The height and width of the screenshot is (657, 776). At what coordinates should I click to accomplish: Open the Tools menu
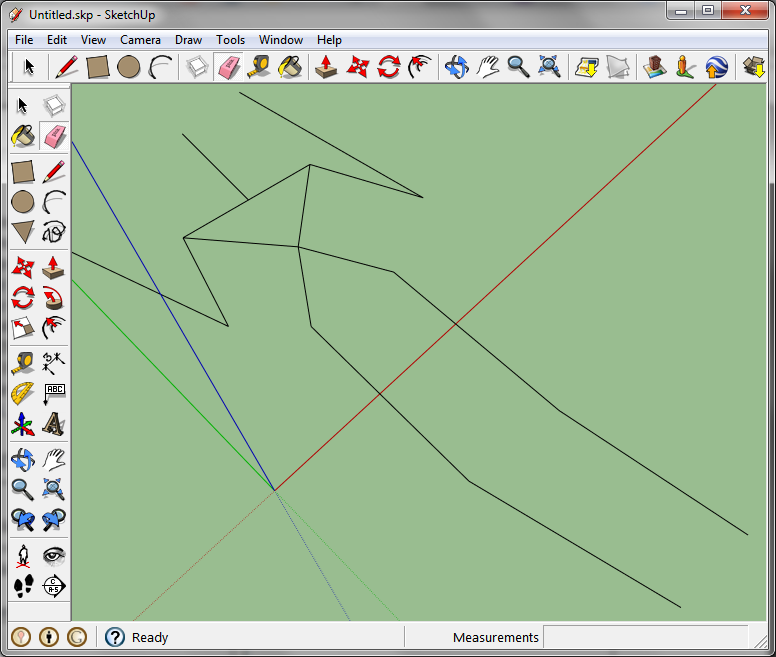click(x=230, y=40)
